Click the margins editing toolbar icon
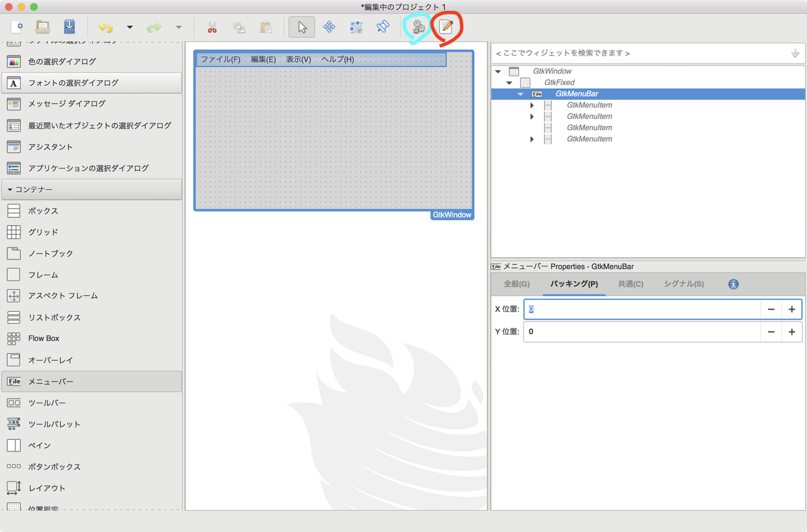Viewport: 807px width, 532px height. tap(356, 26)
